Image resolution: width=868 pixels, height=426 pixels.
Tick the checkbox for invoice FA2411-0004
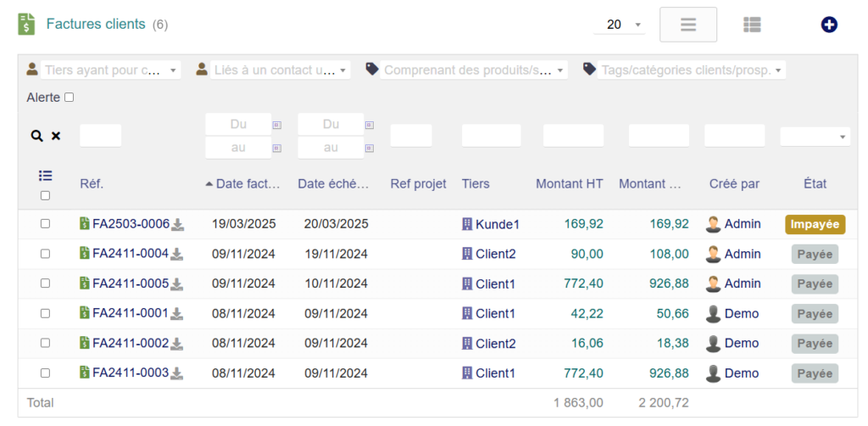pos(46,254)
